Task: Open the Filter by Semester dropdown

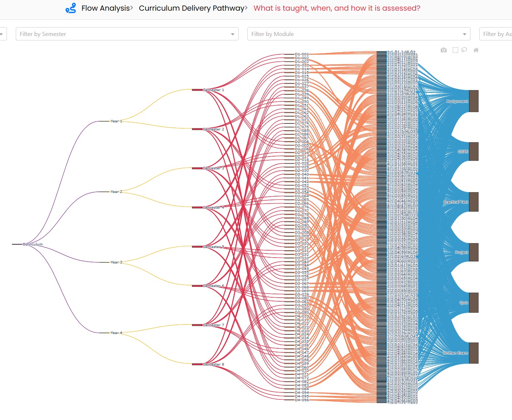Action: [127, 34]
